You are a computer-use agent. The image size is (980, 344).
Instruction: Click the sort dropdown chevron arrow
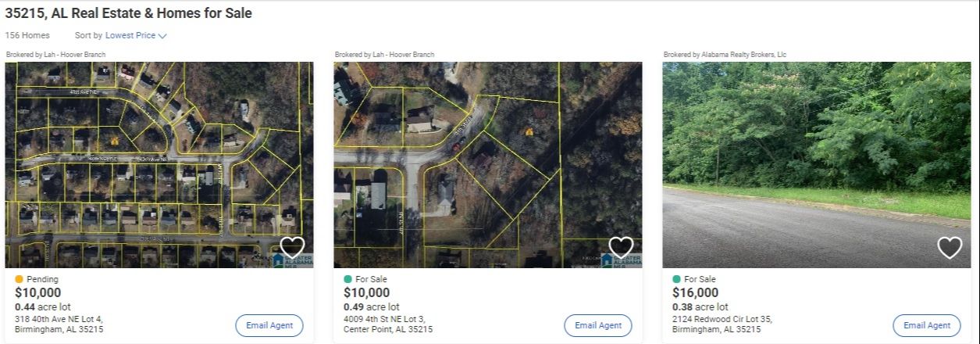coord(162,36)
